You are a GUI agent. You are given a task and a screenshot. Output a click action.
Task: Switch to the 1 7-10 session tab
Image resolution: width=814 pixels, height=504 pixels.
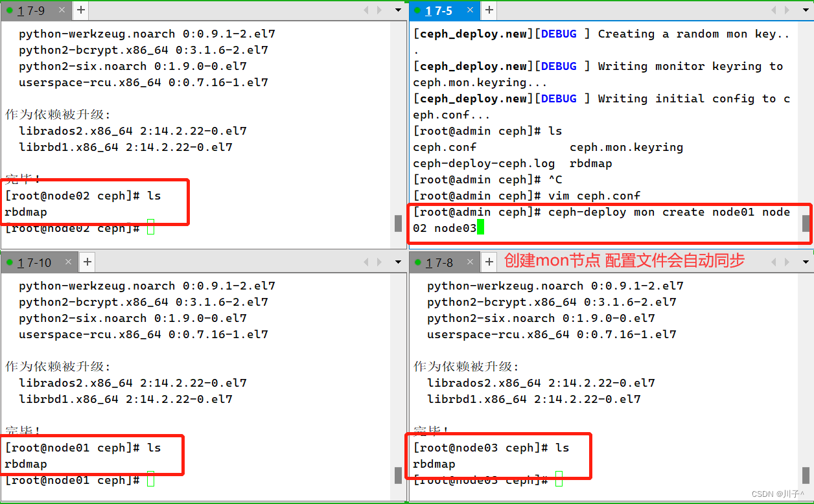coord(39,262)
